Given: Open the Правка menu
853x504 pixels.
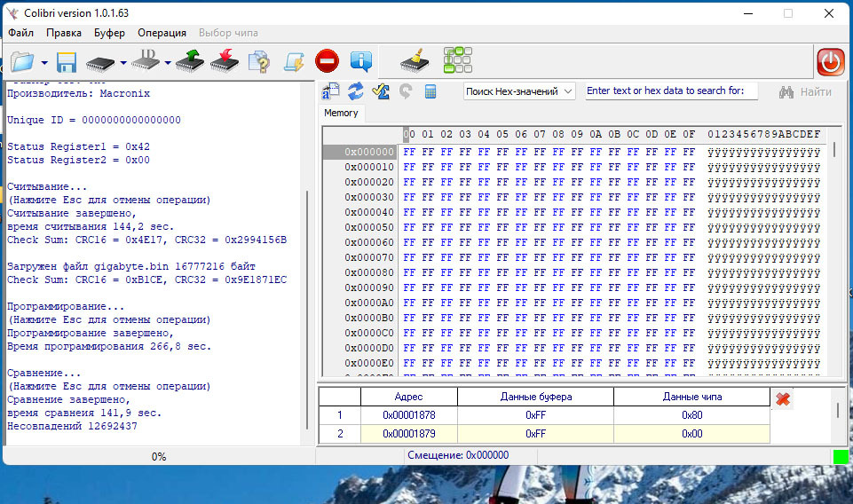Looking at the screenshot, I should click(64, 33).
